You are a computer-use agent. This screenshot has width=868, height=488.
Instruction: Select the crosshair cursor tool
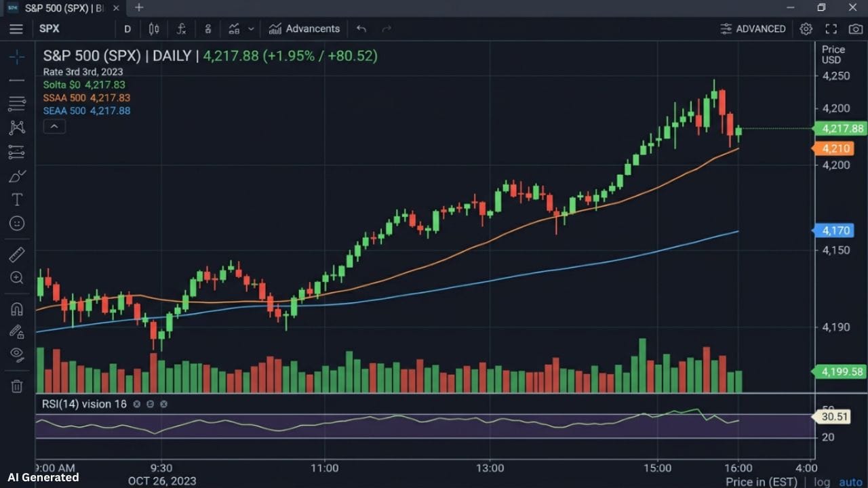click(x=17, y=57)
